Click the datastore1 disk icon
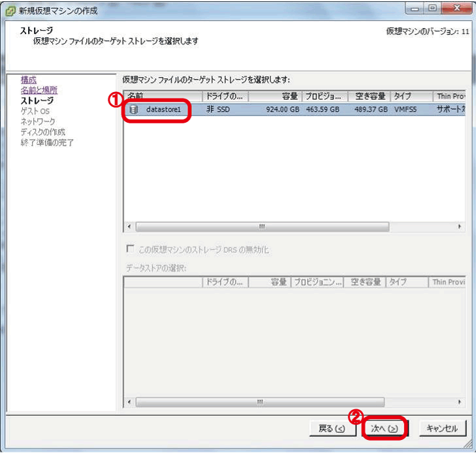The width and height of the screenshot is (476, 453). point(134,110)
